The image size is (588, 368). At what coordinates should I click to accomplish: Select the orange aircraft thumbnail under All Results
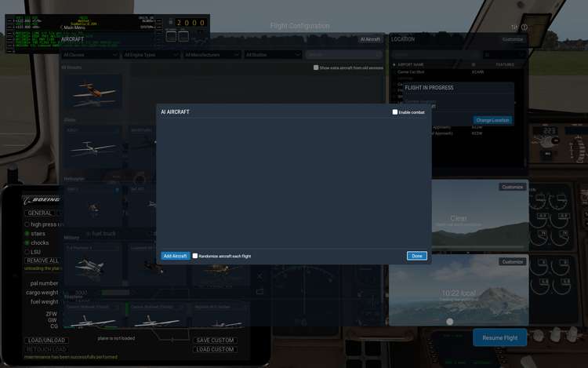93,92
